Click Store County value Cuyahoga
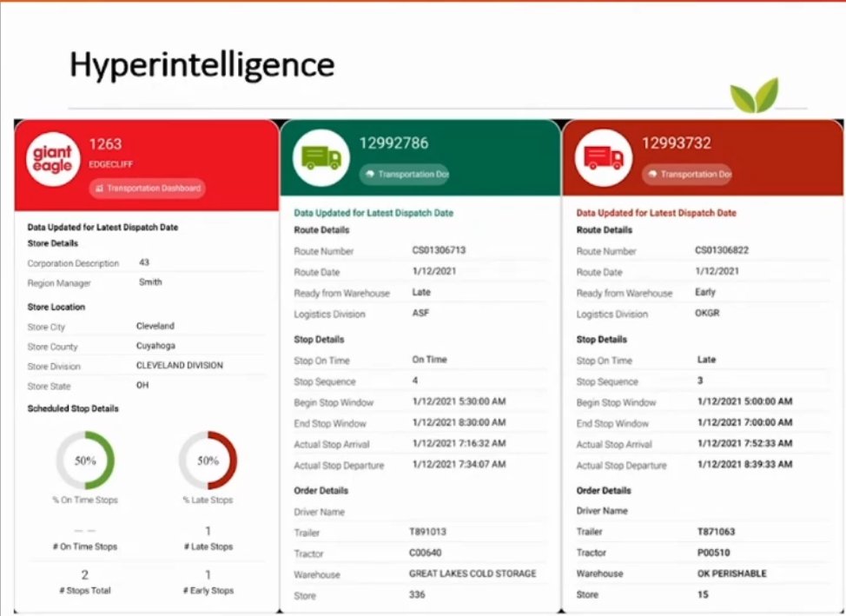Viewport: 846px width, 616px height. coord(155,346)
